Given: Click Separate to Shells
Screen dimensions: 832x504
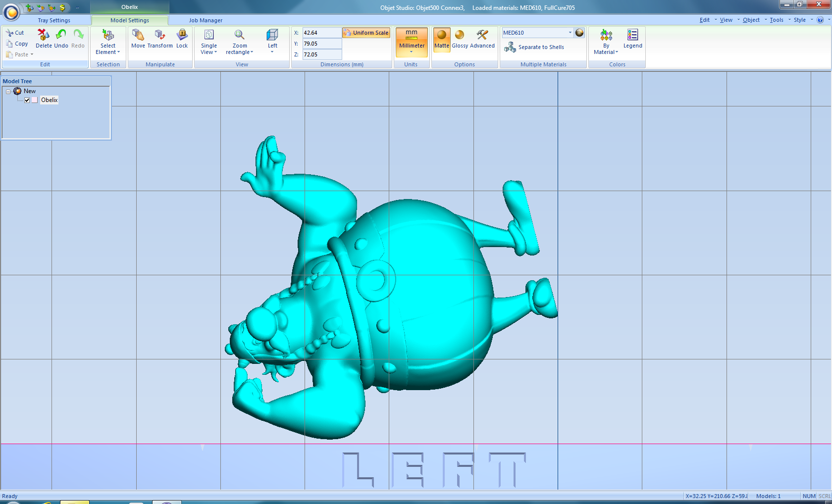Looking at the screenshot, I should pyautogui.click(x=535, y=47).
